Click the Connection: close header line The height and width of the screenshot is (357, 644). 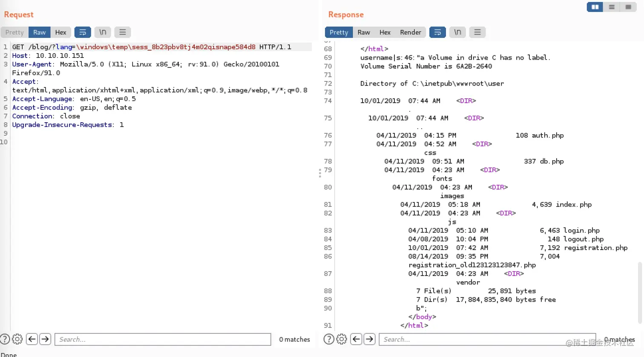[46, 116]
